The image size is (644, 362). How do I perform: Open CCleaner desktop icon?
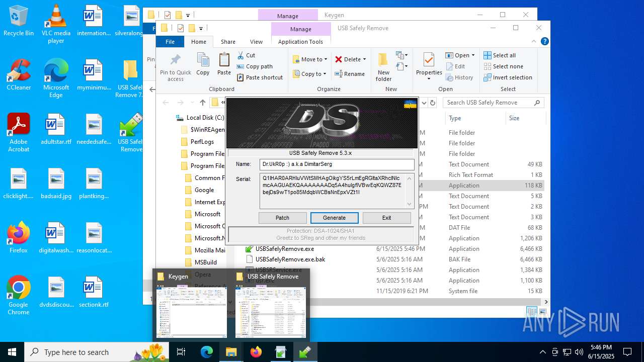click(x=19, y=74)
